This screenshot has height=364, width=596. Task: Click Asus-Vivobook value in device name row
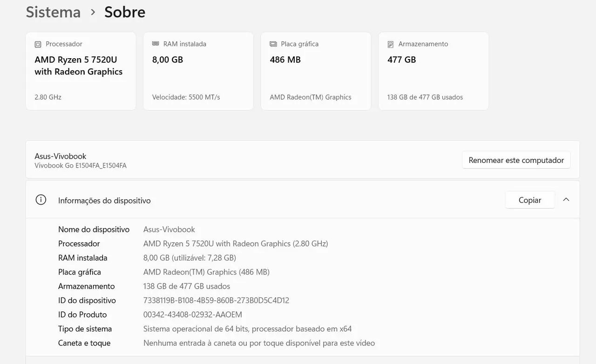(x=169, y=229)
